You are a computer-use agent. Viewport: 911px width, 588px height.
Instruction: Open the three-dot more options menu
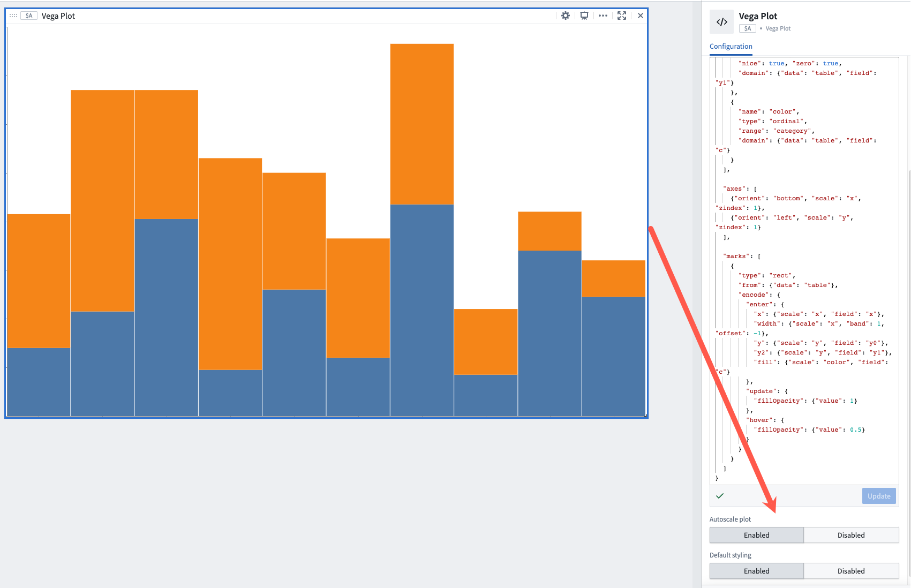(x=603, y=16)
